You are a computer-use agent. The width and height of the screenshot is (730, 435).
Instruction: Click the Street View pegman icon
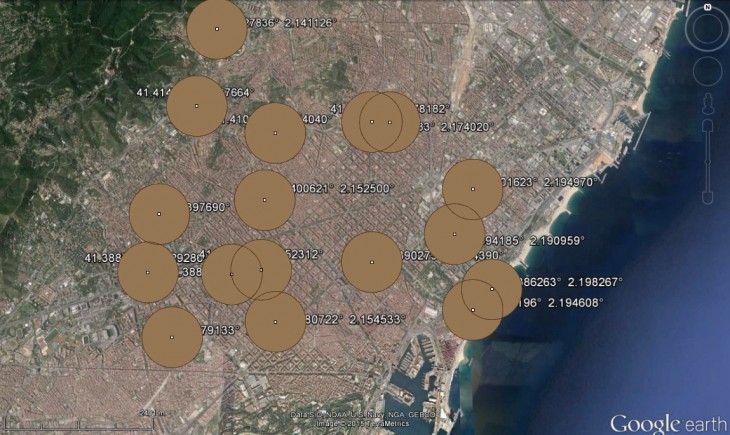[x=707, y=103]
